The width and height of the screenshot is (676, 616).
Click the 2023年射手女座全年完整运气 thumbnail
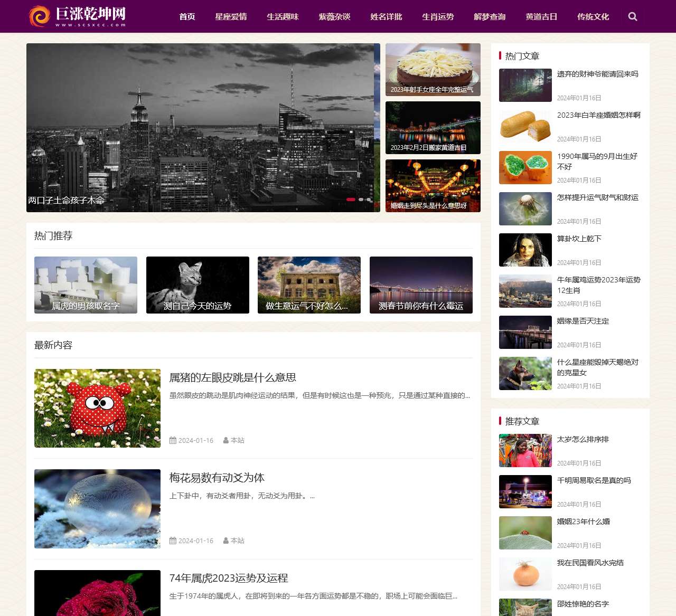click(x=433, y=69)
